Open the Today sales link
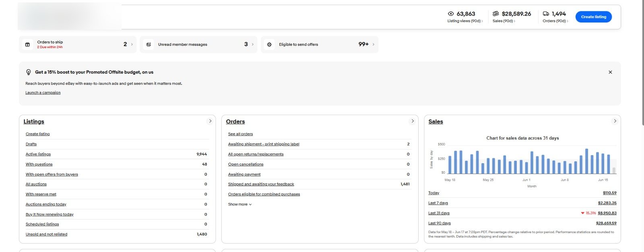 [x=433, y=193]
